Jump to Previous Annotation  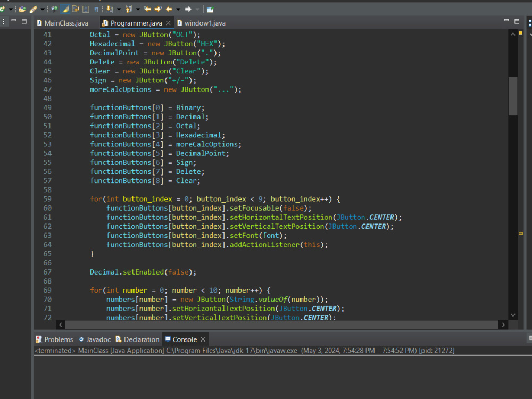[x=129, y=9]
